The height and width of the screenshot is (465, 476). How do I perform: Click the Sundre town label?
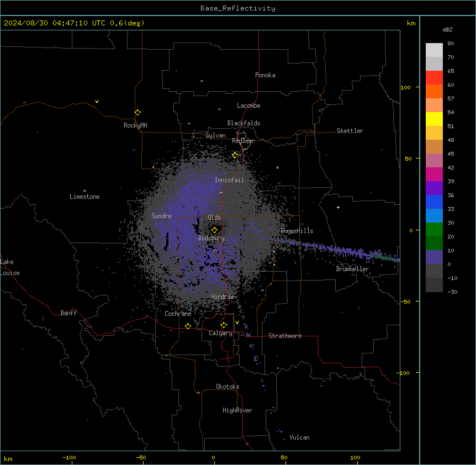point(161,216)
